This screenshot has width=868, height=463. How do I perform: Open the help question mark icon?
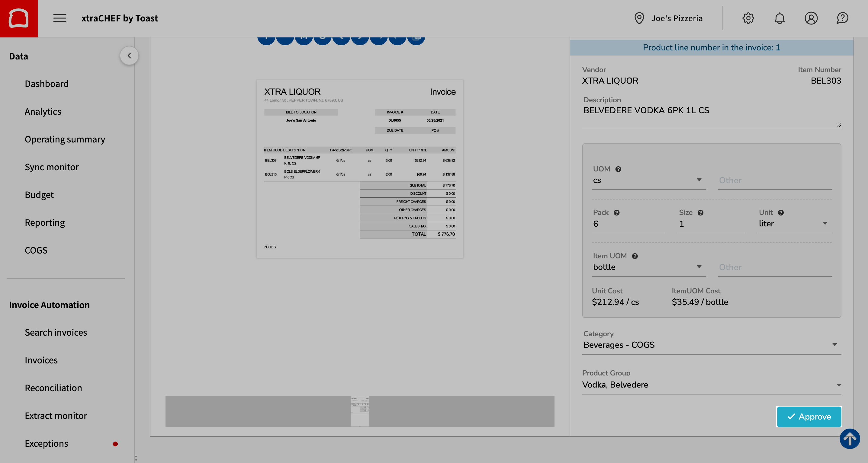coord(842,18)
